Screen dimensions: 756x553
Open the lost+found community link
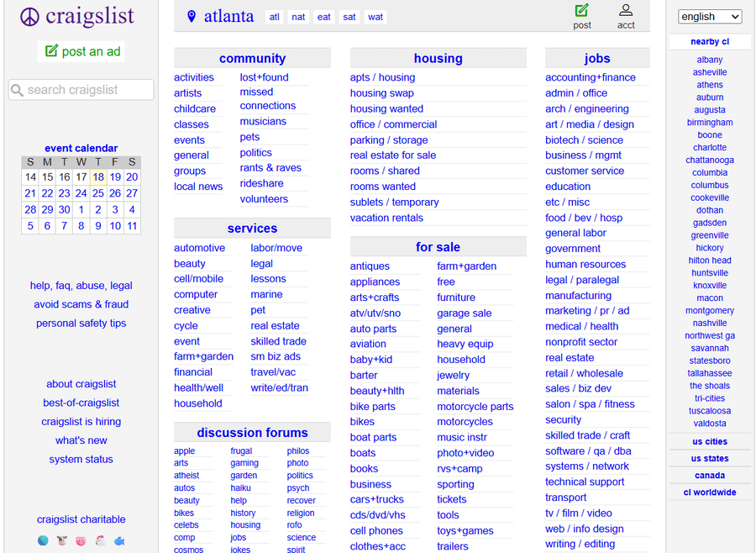pos(265,77)
